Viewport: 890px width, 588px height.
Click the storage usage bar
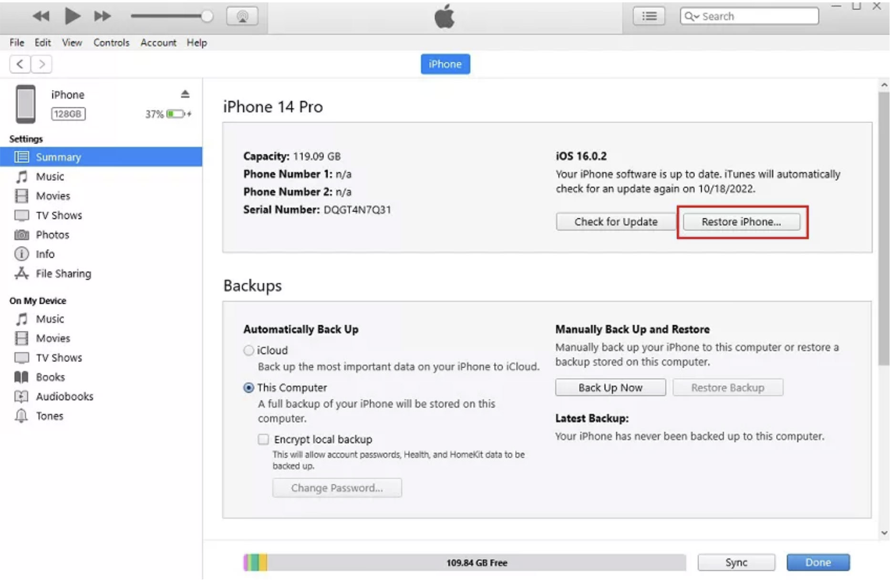tap(465, 563)
